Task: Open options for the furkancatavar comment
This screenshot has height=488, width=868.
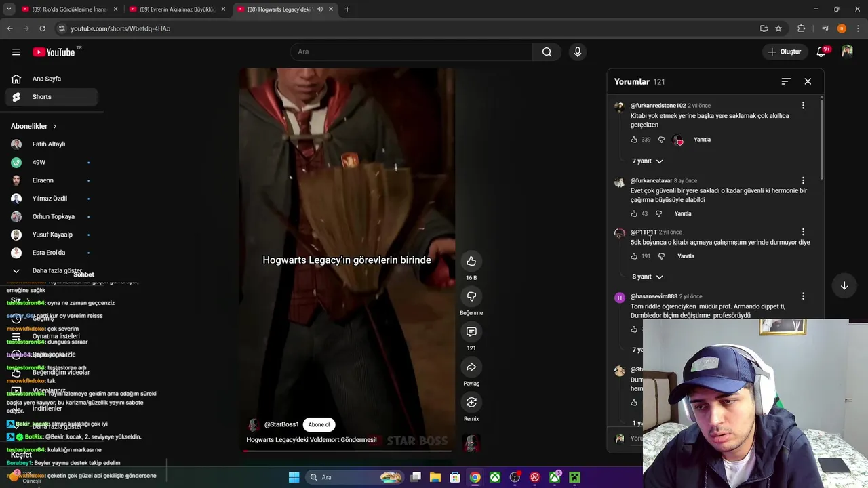Action: click(803, 180)
